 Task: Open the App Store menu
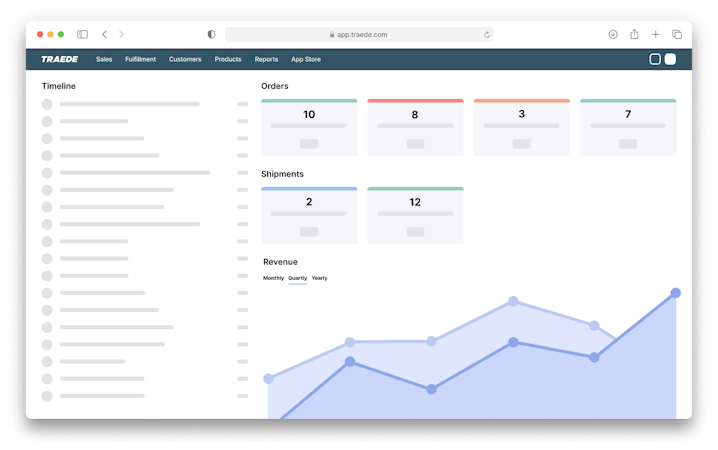tap(306, 59)
